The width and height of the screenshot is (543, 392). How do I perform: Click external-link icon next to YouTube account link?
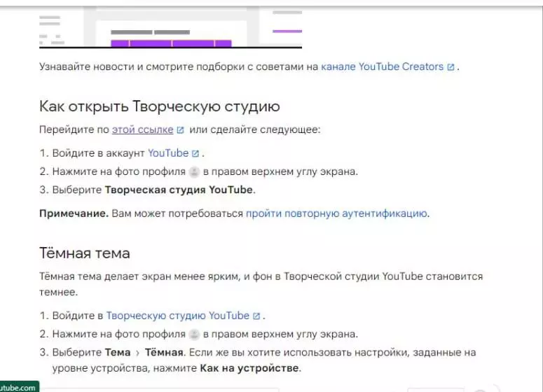coord(195,153)
